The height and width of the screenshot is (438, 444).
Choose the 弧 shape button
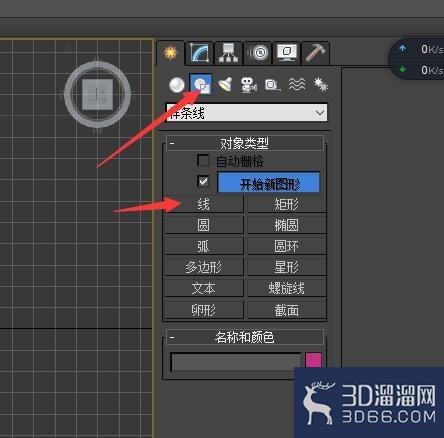[203, 246]
